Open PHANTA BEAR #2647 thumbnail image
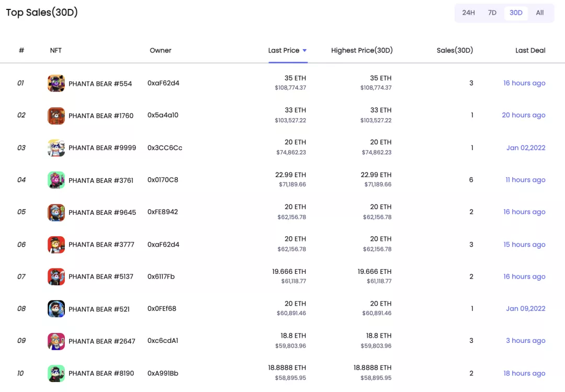Image resolution: width=565 pixels, height=392 pixels. pos(56,341)
